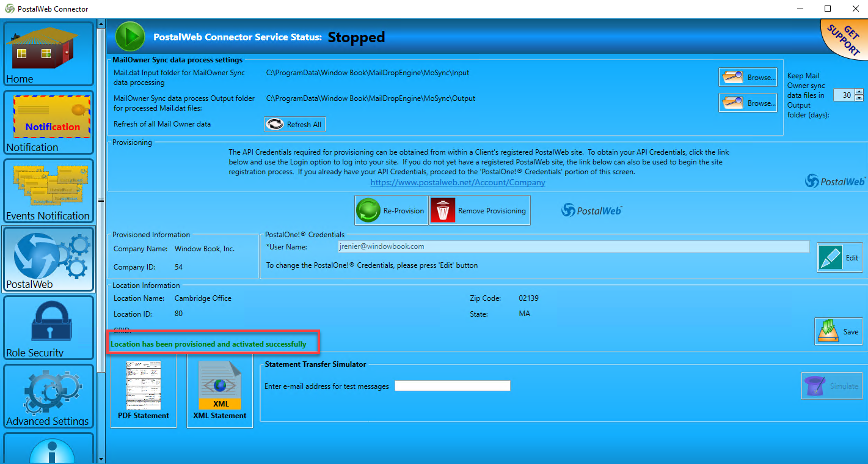Screen dimensions: 868x464
Task: Click the Re-Provision button
Action: [x=392, y=210]
